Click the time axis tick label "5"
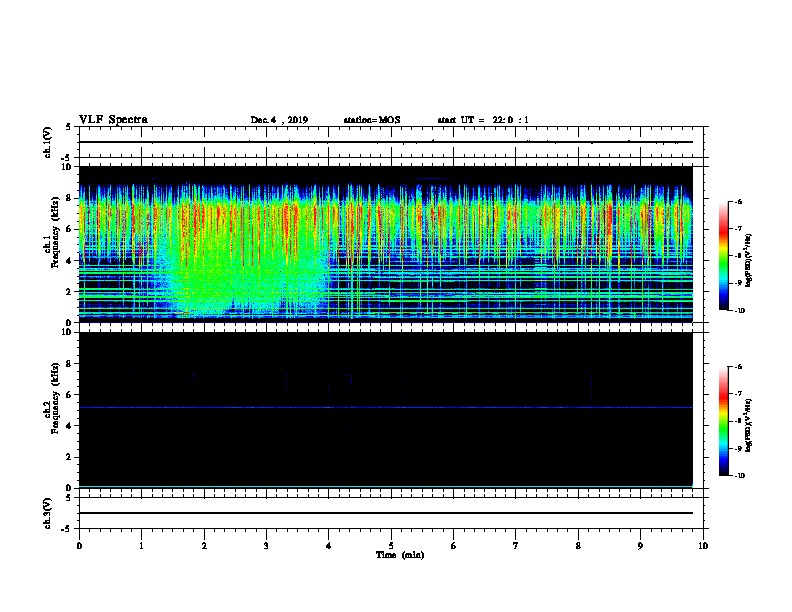792x612 pixels. 391,546
